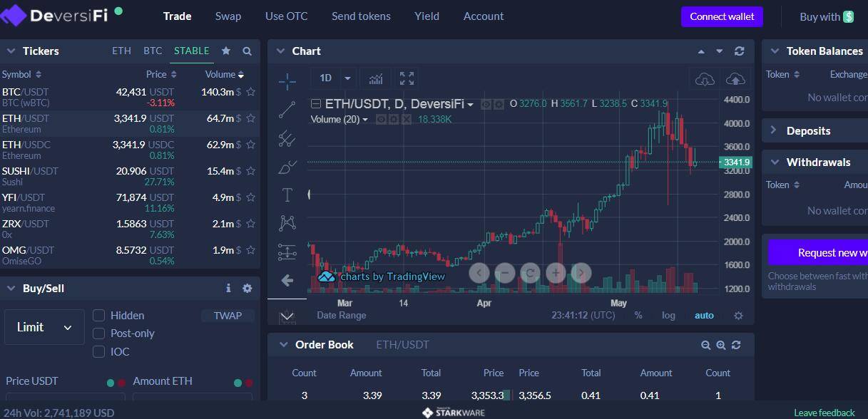
Task: Enable the IOC checkbox
Action: click(x=99, y=351)
